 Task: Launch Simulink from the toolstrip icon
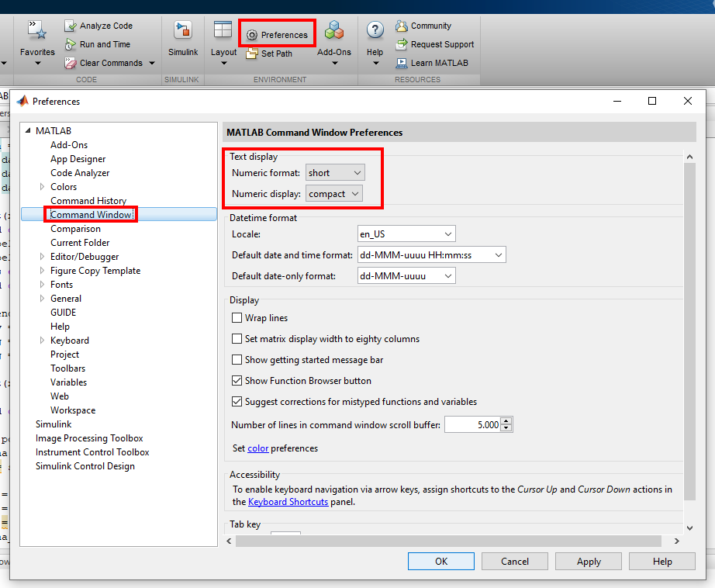tap(183, 30)
